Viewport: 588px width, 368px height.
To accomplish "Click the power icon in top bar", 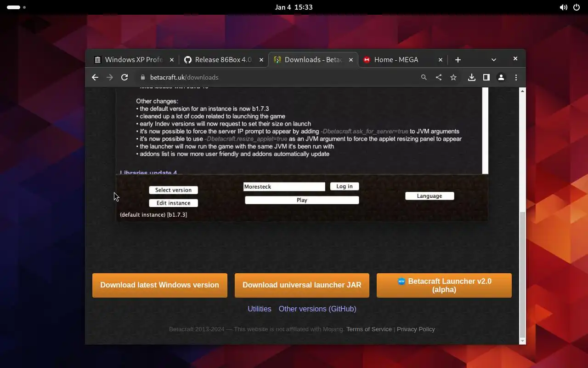I will tap(577, 7).
